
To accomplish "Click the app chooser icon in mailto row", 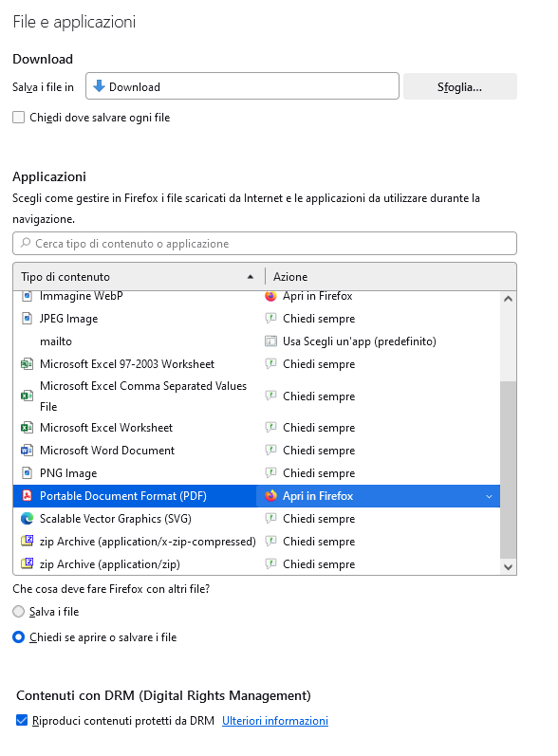I will click(271, 341).
